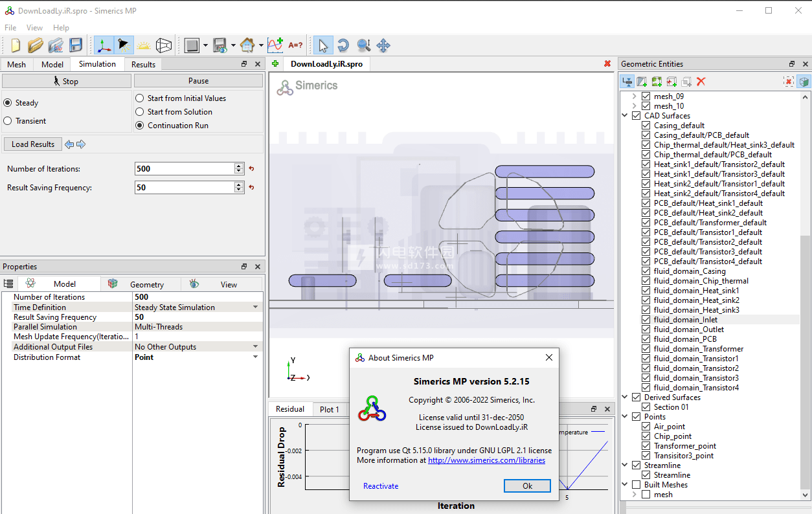812x514 pixels.
Task: Open the simerics.com/libraries link
Action: click(x=486, y=460)
